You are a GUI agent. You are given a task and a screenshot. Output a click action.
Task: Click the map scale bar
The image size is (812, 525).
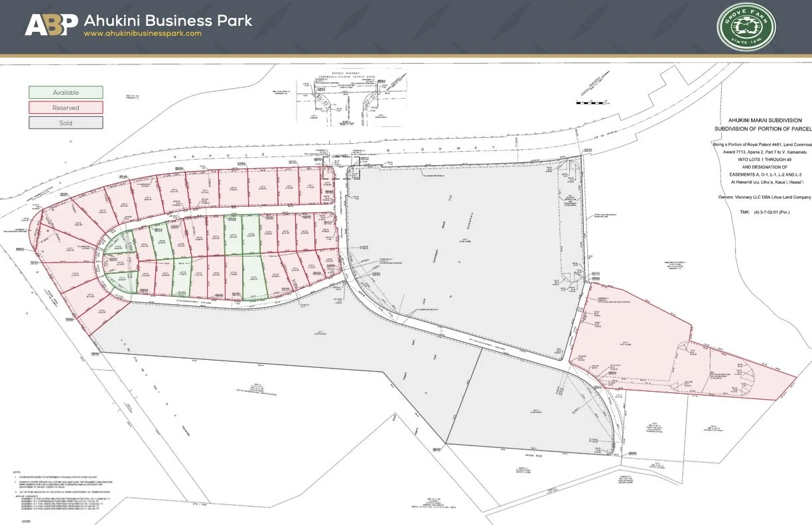point(591,103)
